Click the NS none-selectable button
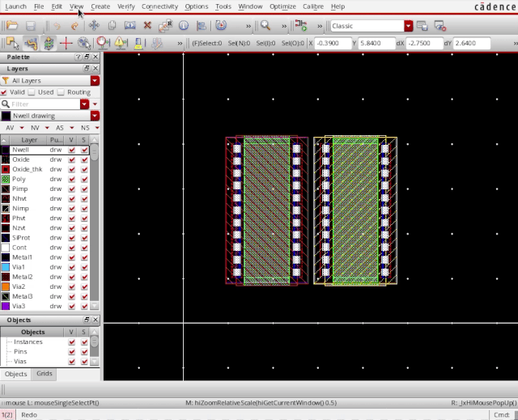The width and height of the screenshot is (518, 420). (86, 128)
